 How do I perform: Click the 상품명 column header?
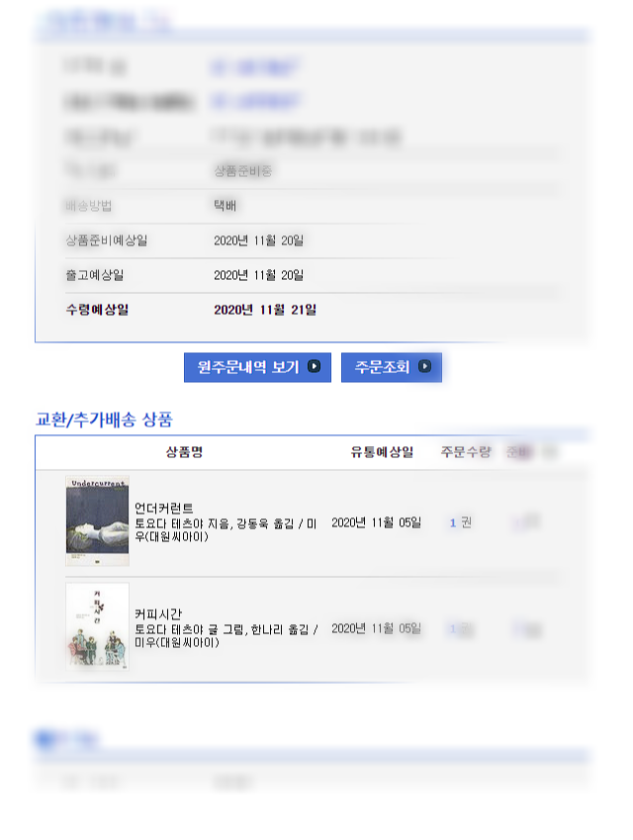pos(184,452)
